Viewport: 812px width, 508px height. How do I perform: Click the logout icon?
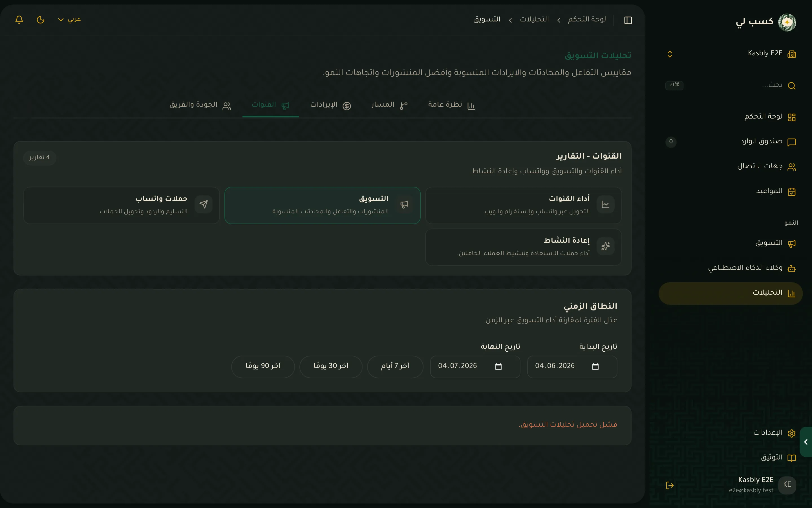(670, 485)
